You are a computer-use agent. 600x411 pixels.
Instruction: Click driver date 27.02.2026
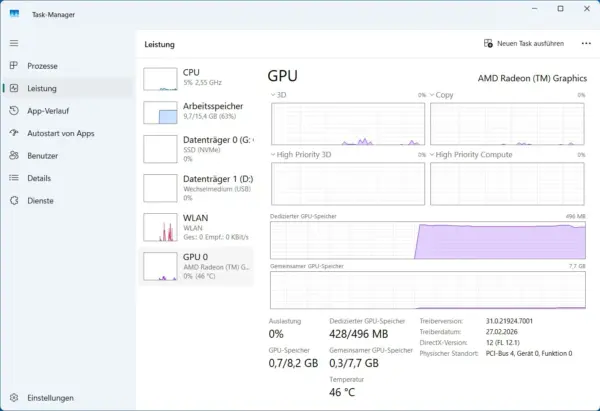tap(501, 332)
